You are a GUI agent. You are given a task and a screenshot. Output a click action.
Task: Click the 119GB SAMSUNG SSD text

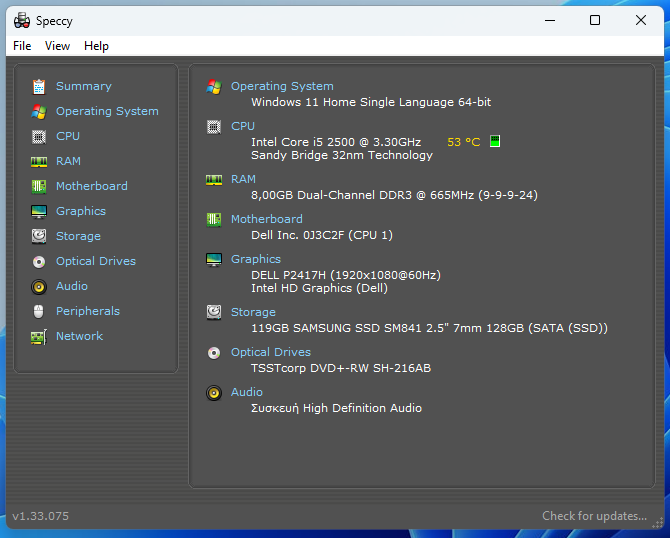tap(429, 328)
